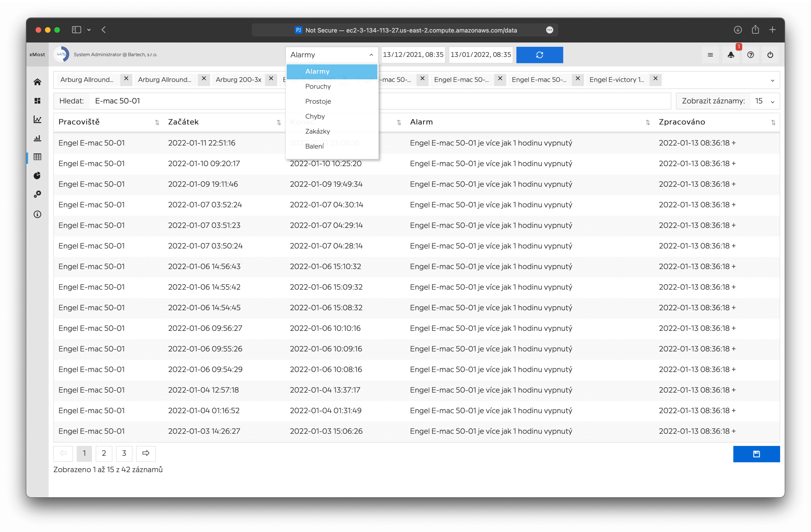Open the hamburger menu icon

(x=710, y=55)
